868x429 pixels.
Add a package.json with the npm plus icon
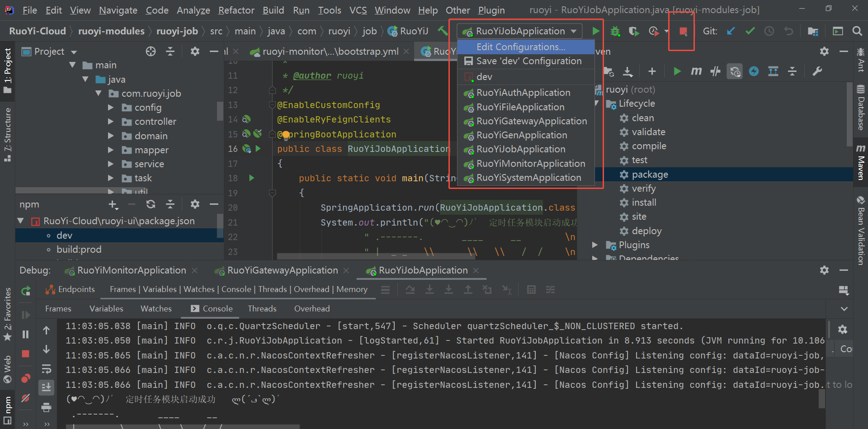point(113,205)
